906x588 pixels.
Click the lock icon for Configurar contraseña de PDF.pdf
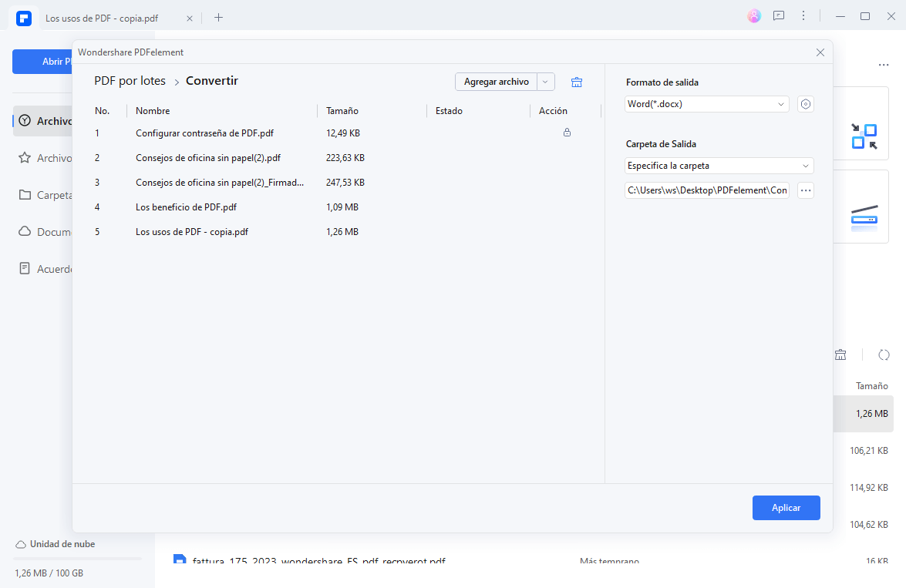pos(567,133)
